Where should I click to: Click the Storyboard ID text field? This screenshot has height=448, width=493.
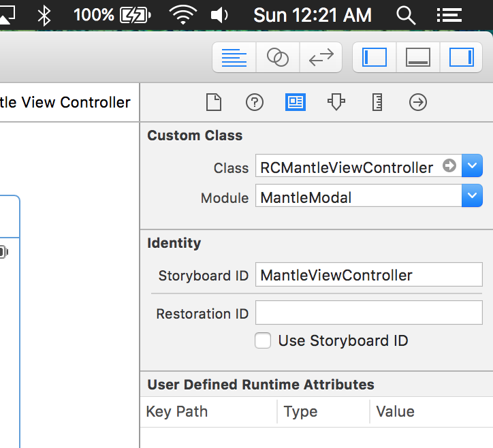368,275
